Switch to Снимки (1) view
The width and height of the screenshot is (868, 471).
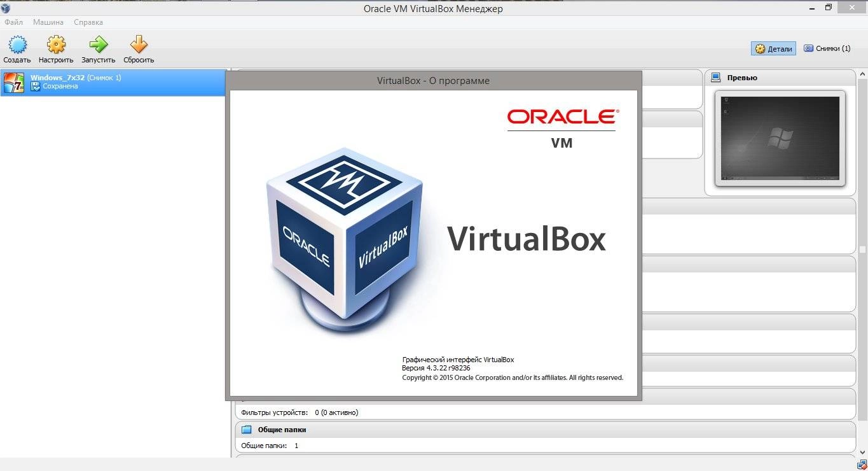pos(827,48)
